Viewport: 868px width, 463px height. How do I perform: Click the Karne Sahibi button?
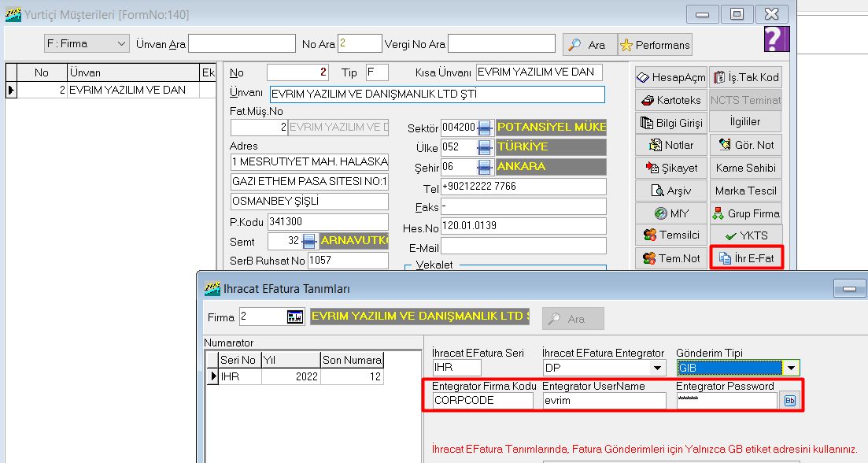746,168
